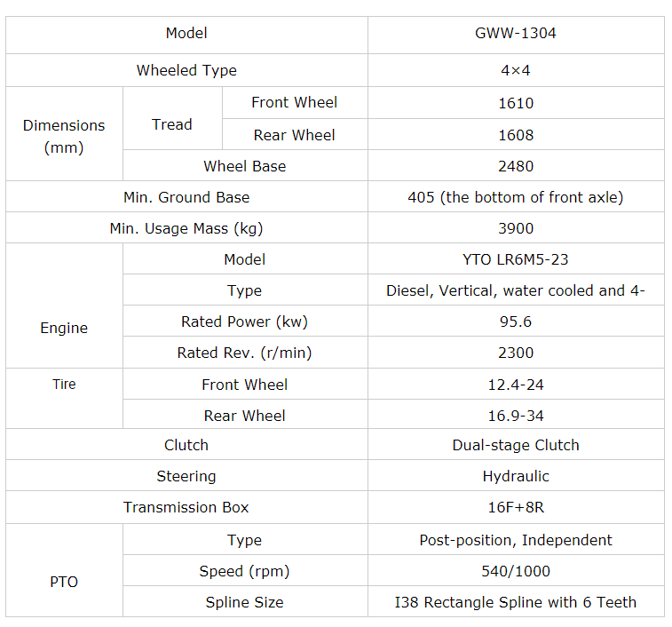Select the I38 Rectangle Spline text
The height and width of the screenshot is (627, 672).
pyautogui.click(x=515, y=602)
